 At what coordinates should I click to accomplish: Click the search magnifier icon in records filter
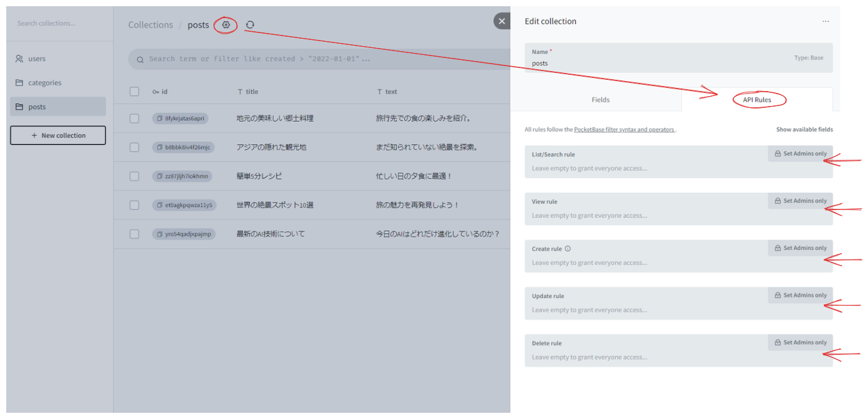[x=142, y=59]
